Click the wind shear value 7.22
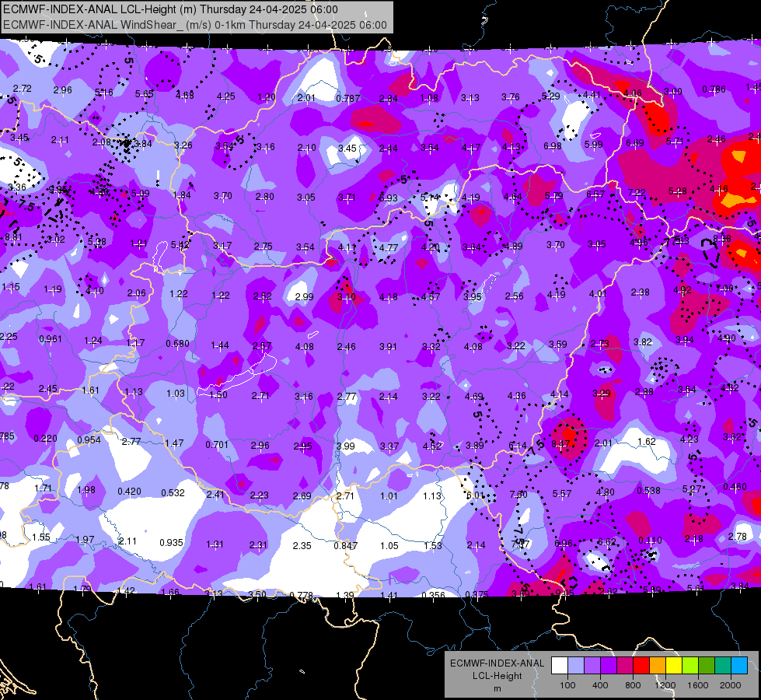 pyautogui.click(x=637, y=192)
